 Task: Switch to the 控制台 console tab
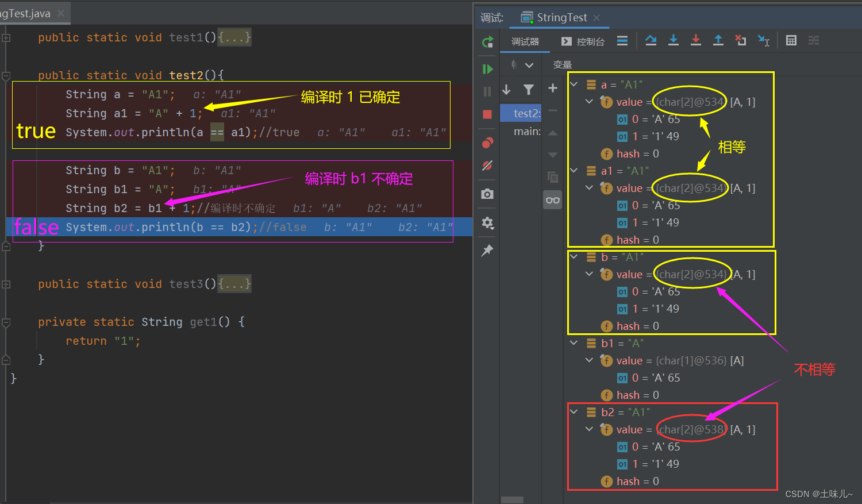[x=583, y=41]
